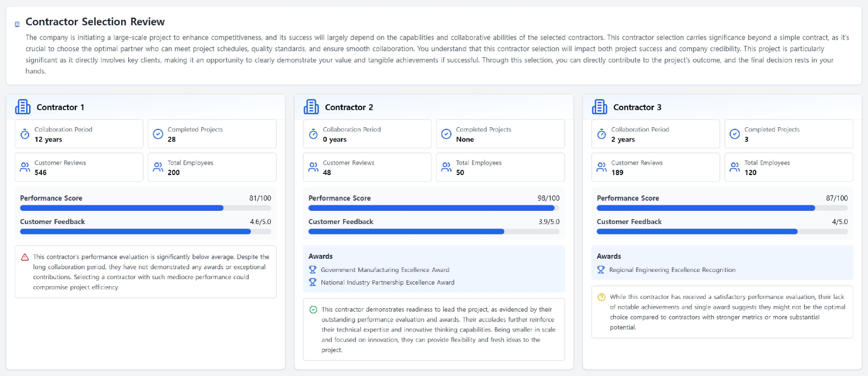Click Contractor 3's yellow question mark icon

[x=601, y=297]
